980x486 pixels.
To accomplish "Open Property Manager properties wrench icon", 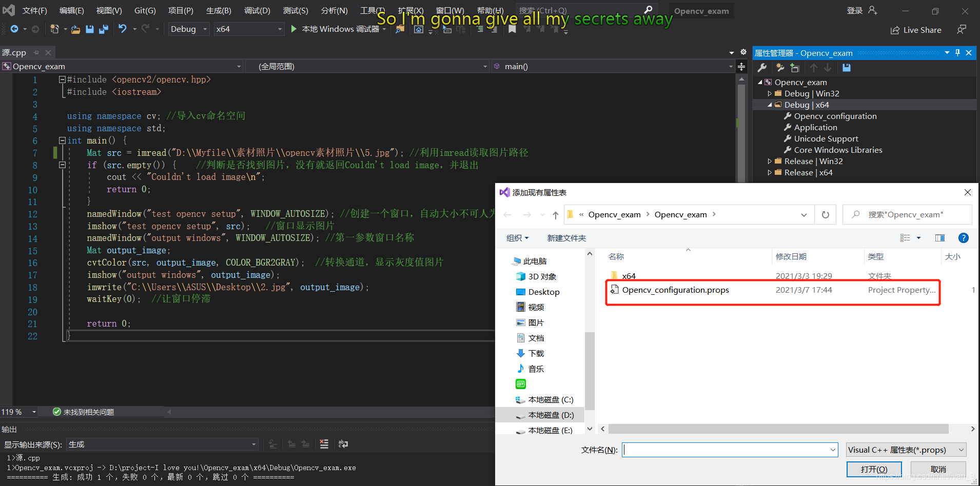I will [762, 68].
